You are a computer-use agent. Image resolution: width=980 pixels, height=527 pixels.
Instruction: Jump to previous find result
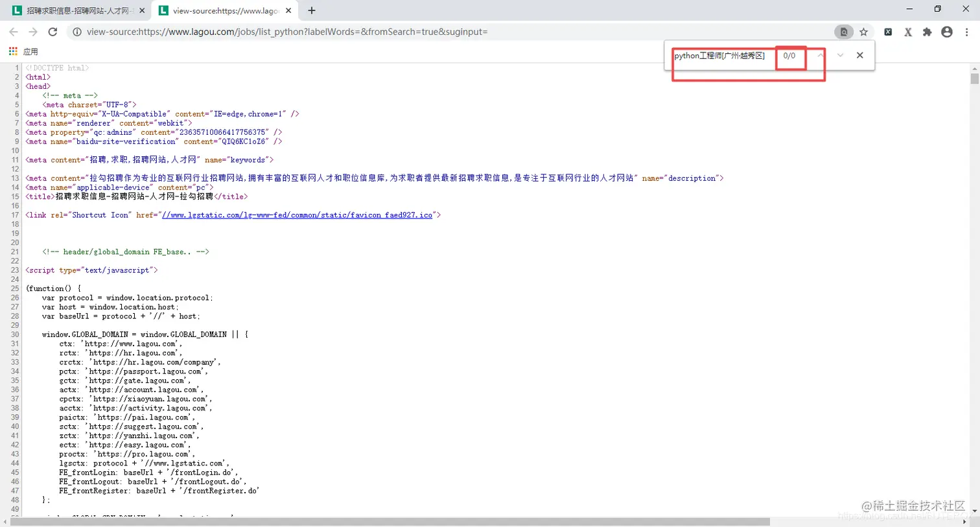(x=821, y=55)
